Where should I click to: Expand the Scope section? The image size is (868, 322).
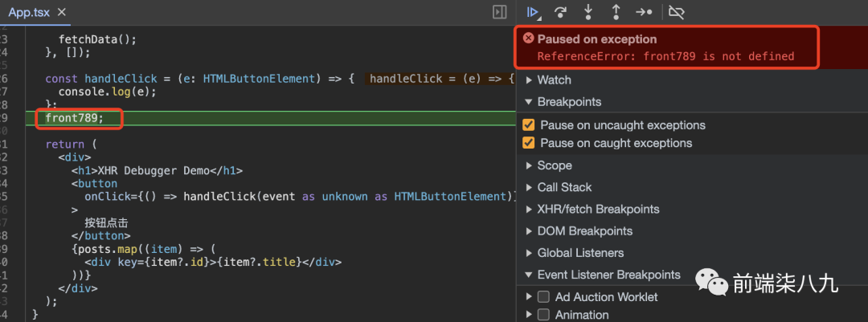[554, 165]
